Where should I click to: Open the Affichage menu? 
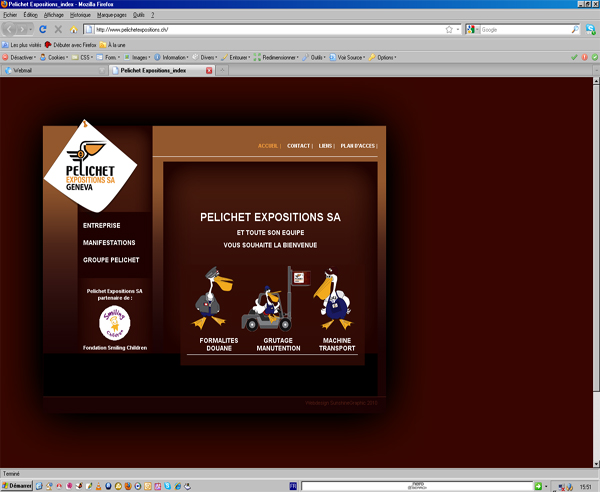54,15
